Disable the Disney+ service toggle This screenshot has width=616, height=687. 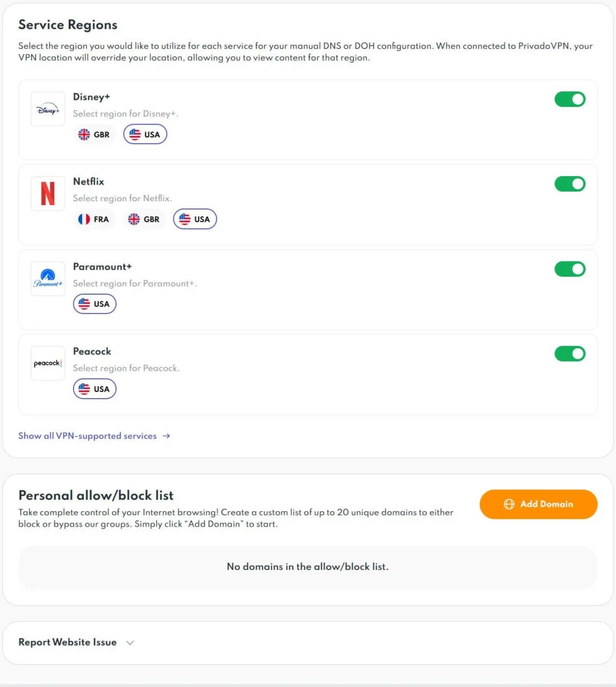[570, 99]
